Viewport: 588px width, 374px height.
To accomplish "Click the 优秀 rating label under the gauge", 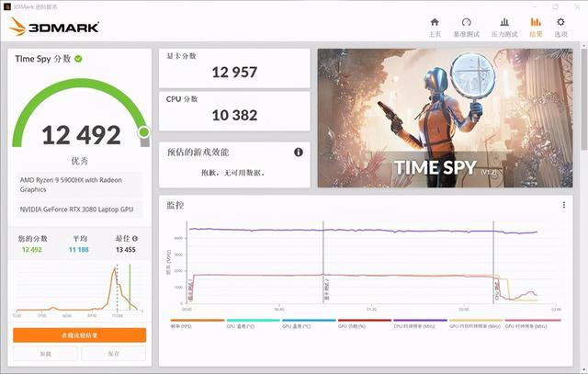I will (x=80, y=161).
